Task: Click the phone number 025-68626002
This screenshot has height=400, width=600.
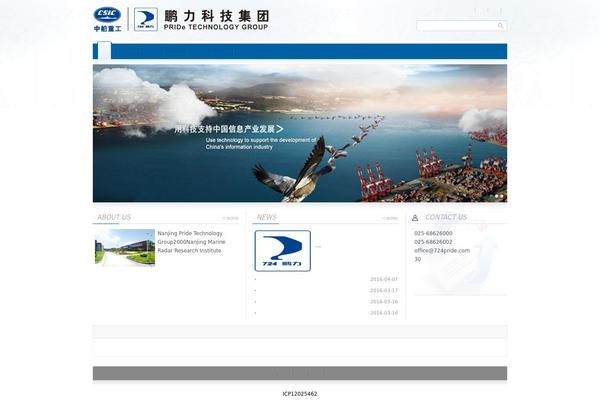Action: (x=433, y=242)
